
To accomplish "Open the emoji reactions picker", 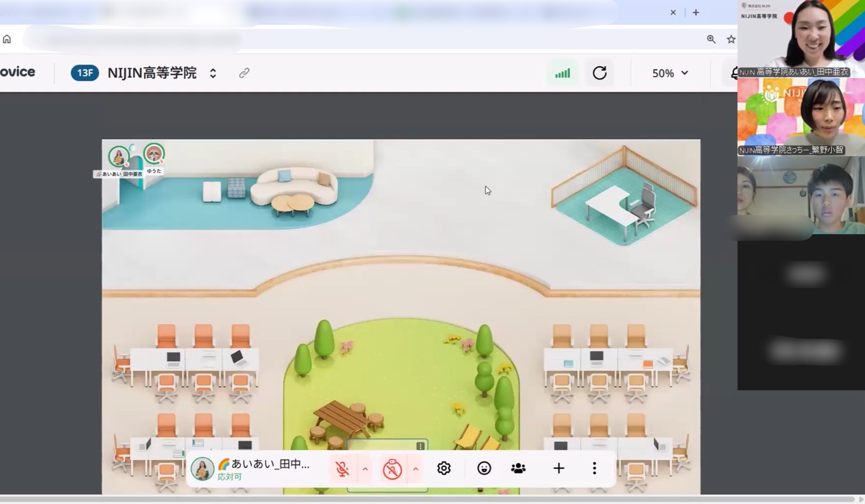I will (484, 468).
